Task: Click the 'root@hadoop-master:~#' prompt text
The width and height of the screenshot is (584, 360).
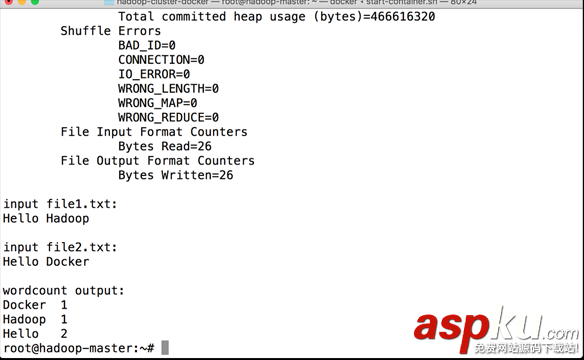Action: click(x=79, y=348)
